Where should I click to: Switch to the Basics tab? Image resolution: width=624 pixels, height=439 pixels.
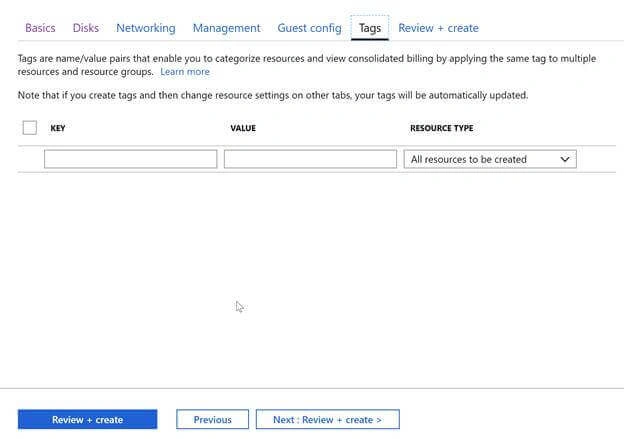[40, 28]
